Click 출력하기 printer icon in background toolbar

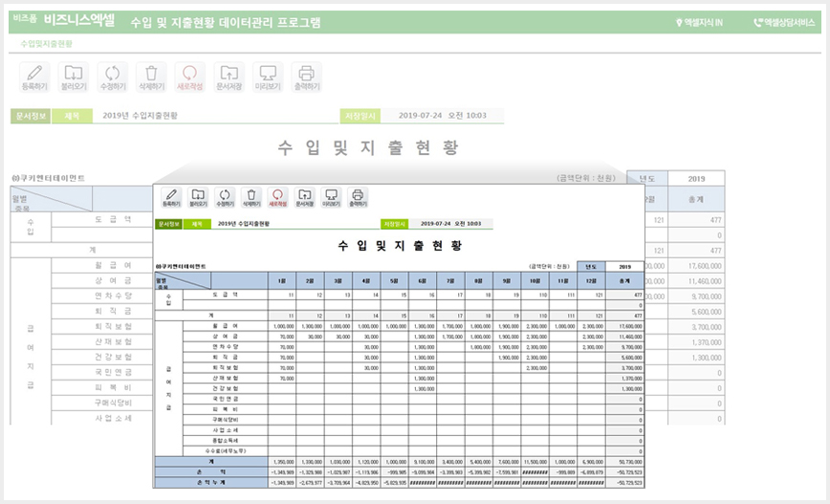point(307,77)
